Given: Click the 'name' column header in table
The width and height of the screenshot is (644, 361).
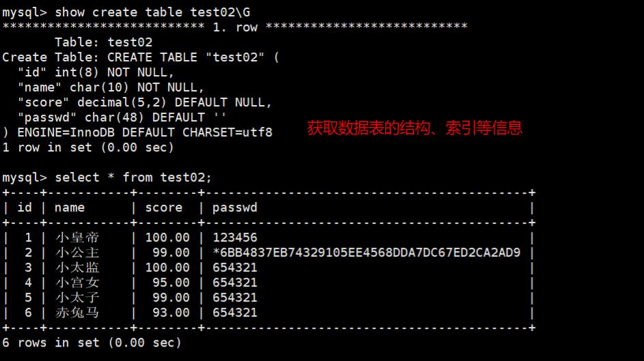Looking at the screenshot, I should 70,207.
